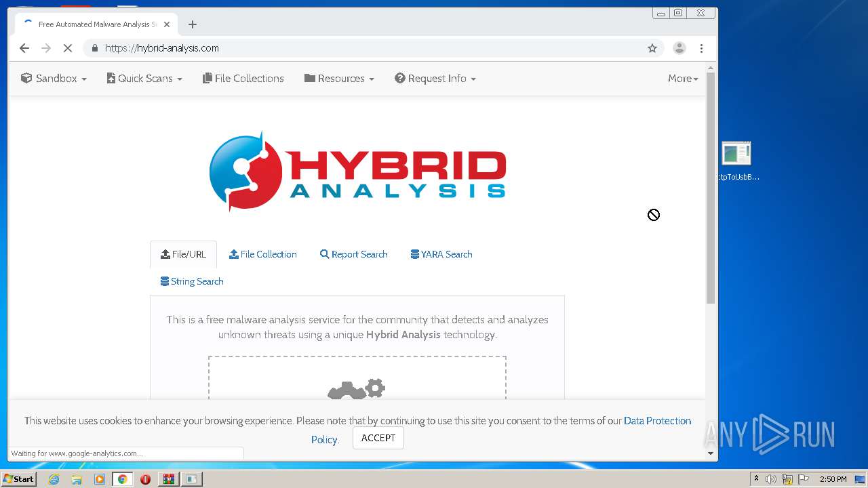Image resolution: width=868 pixels, height=488 pixels.
Task: Accept the cookie consent notice
Action: (378, 438)
